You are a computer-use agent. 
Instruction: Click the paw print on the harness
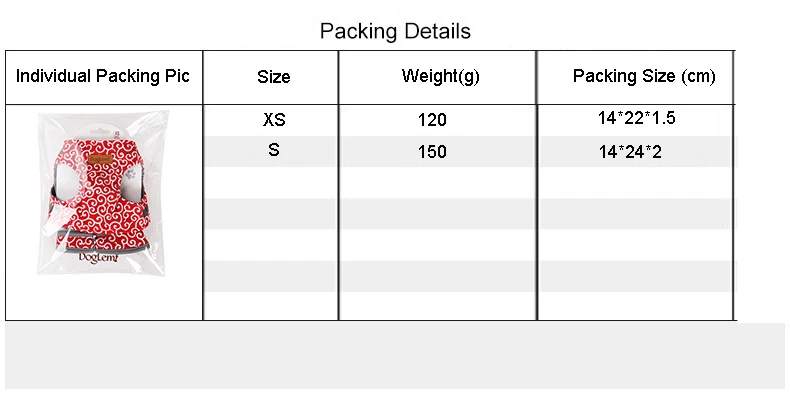point(131,175)
